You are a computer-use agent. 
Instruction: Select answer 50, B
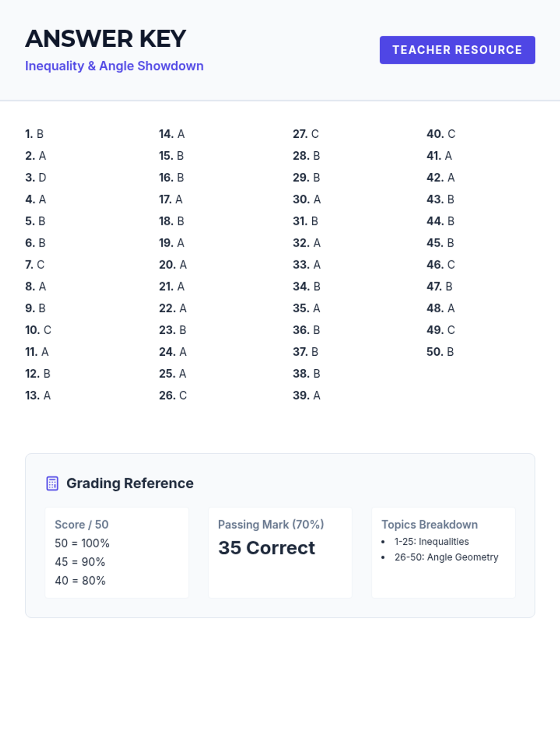coord(440,352)
